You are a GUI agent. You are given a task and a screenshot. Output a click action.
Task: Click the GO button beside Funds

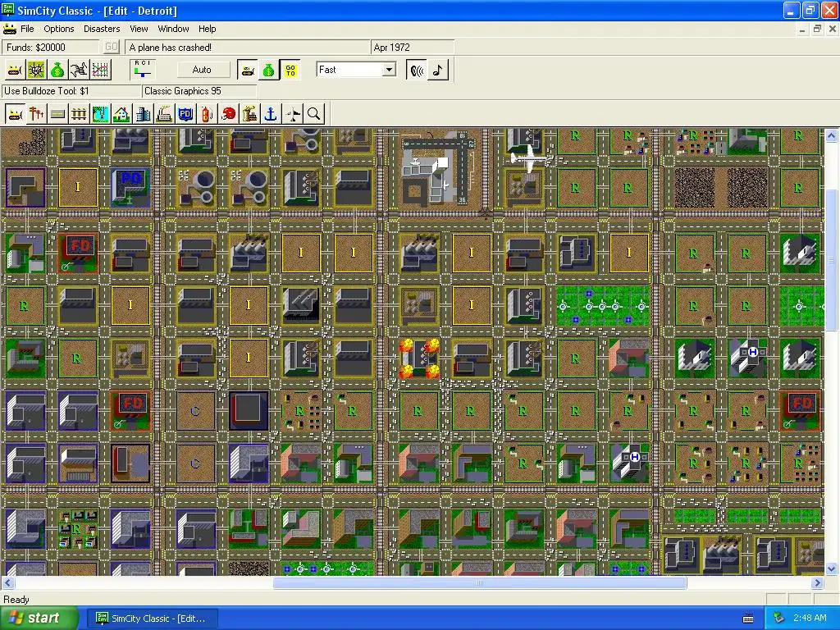pos(111,47)
